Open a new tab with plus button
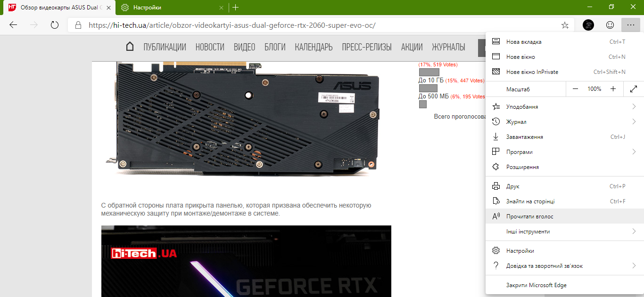This screenshot has width=644, height=297. tap(236, 8)
